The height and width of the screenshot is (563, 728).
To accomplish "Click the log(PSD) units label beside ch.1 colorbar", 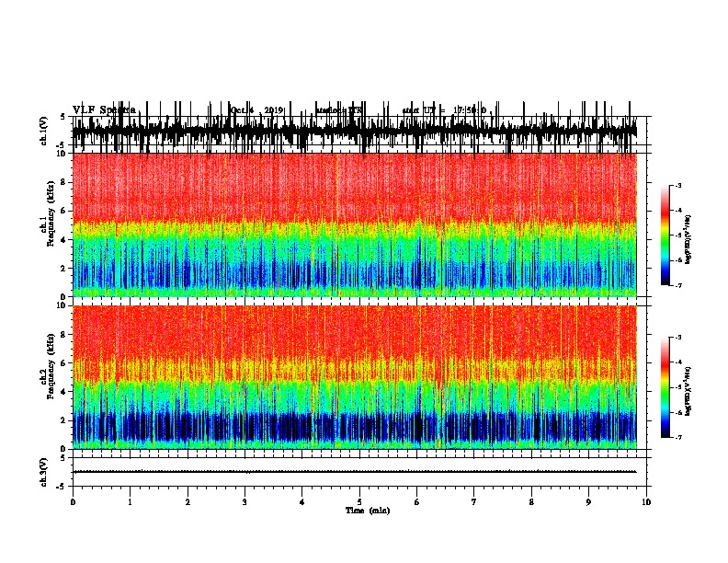I will coord(688,239).
